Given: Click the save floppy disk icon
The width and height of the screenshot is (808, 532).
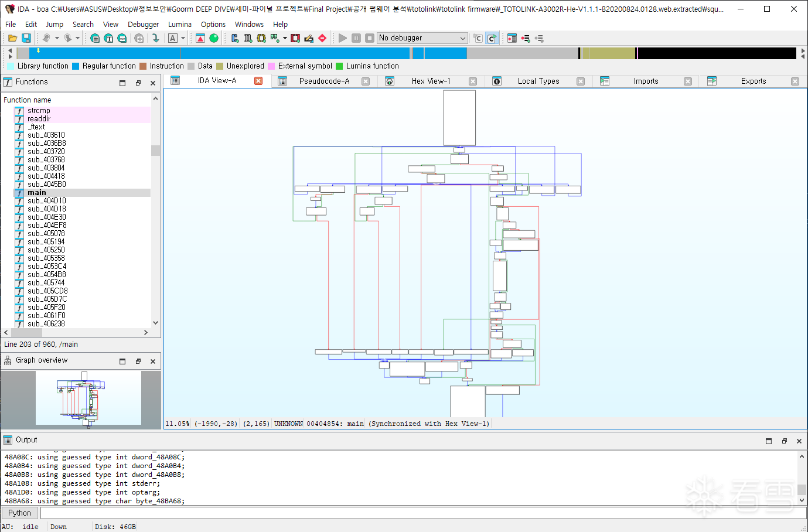Looking at the screenshot, I should pyautogui.click(x=26, y=38).
